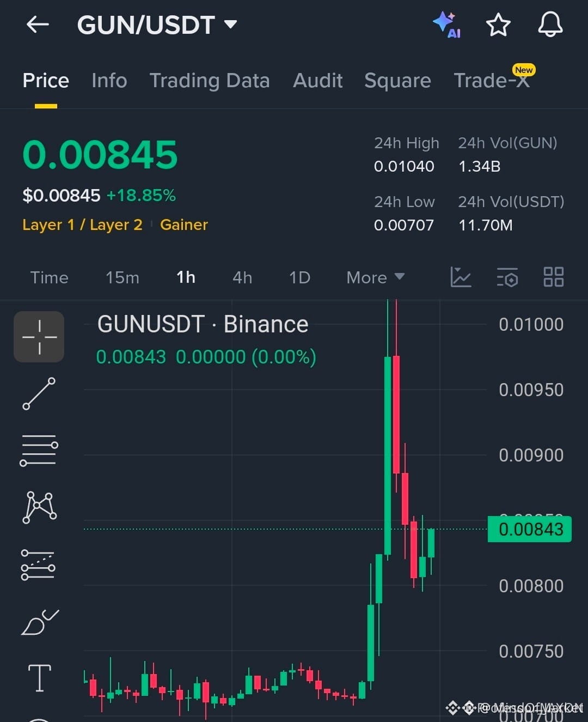
Task: Set a price alert using bell icon
Action: pos(550,25)
